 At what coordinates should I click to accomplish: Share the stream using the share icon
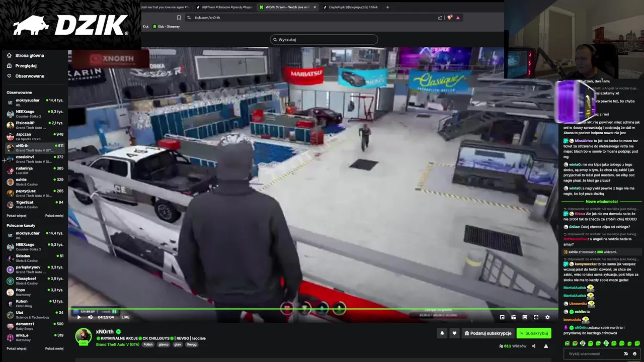click(534, 346)
